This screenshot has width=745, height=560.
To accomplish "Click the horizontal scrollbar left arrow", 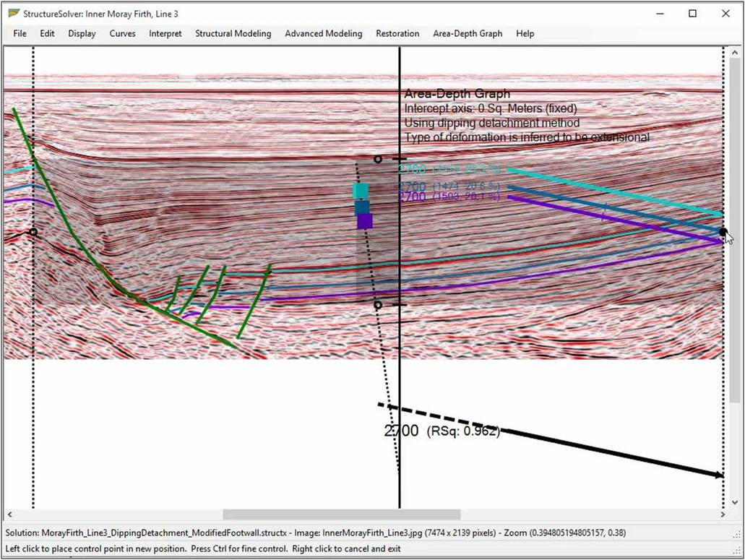I will 9,514.
